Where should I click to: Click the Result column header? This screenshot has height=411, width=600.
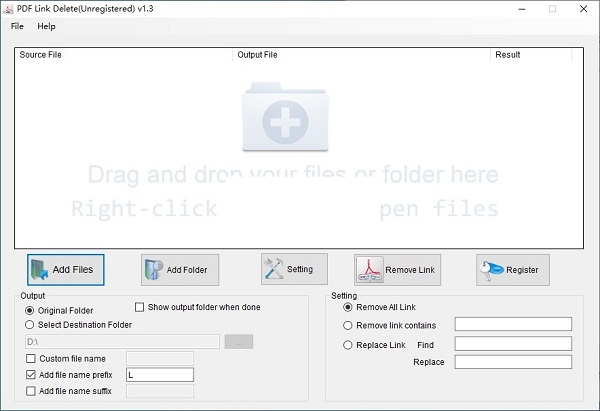click(x=531, y=55)
